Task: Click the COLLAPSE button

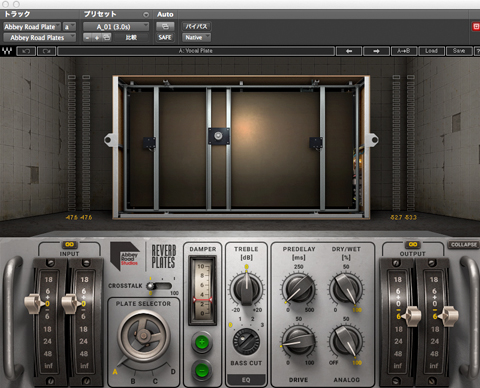Action: click(464, 245)
